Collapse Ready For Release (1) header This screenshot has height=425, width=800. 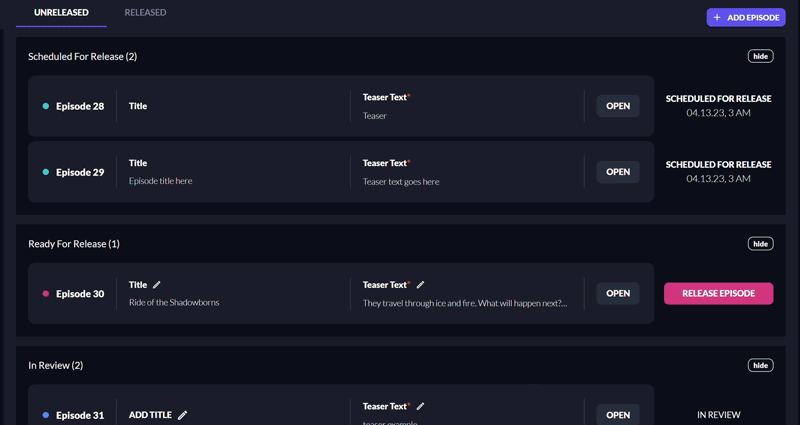(x=74, y=244)
